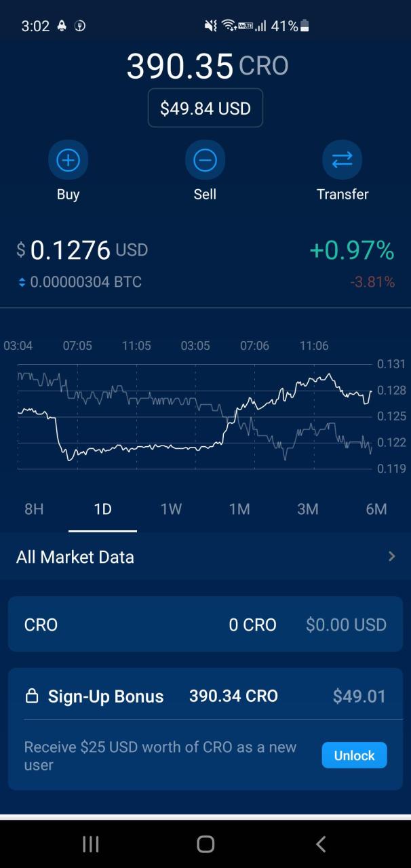Open details with the All Market Data arrow
411x868 pixels.
[x=391, y=556]
